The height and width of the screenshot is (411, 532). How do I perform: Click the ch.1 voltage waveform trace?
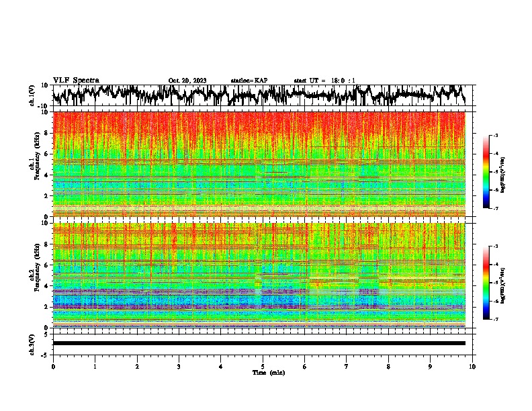pyautogui.click(x=259, y=95)
